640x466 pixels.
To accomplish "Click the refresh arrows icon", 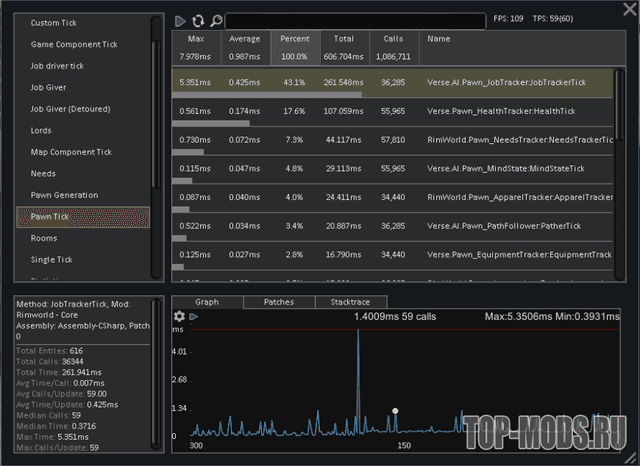I will 198,21.
